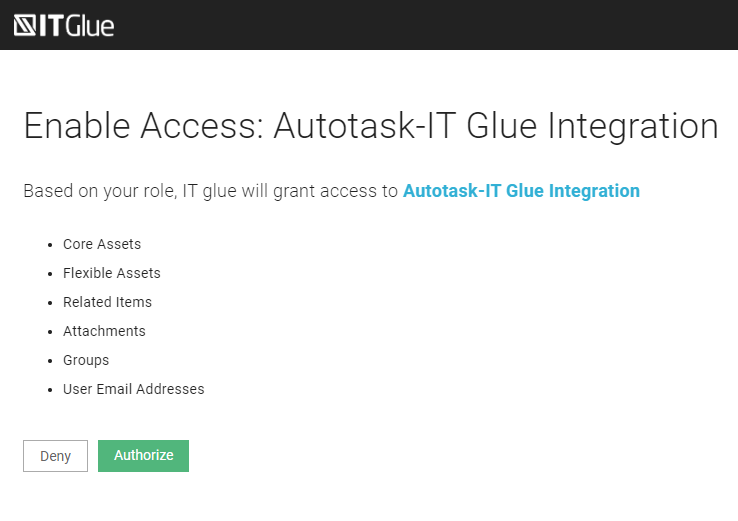
Task: Click the bullet beside Core Assets
Action: pos(49,244)
